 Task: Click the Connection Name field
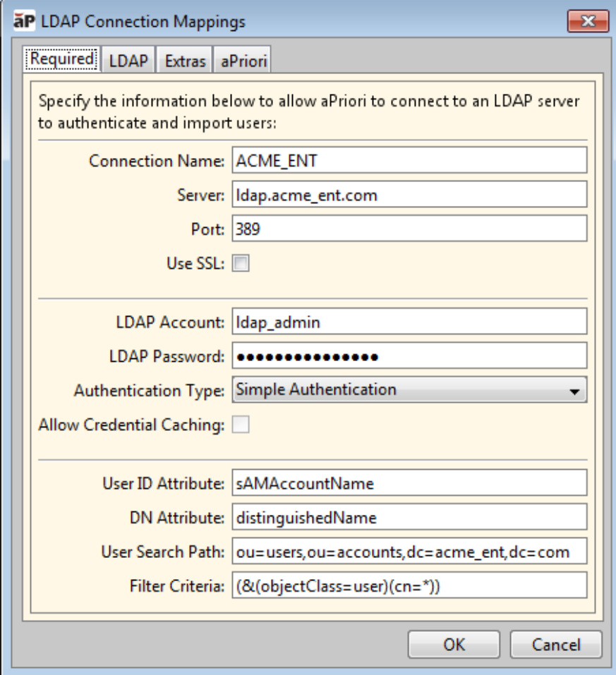(409, 160)
